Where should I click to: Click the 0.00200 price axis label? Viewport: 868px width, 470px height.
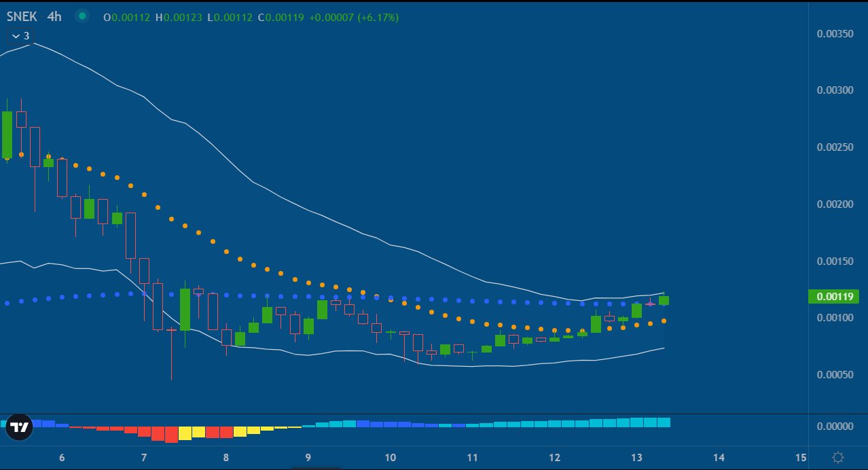point(834,204)
